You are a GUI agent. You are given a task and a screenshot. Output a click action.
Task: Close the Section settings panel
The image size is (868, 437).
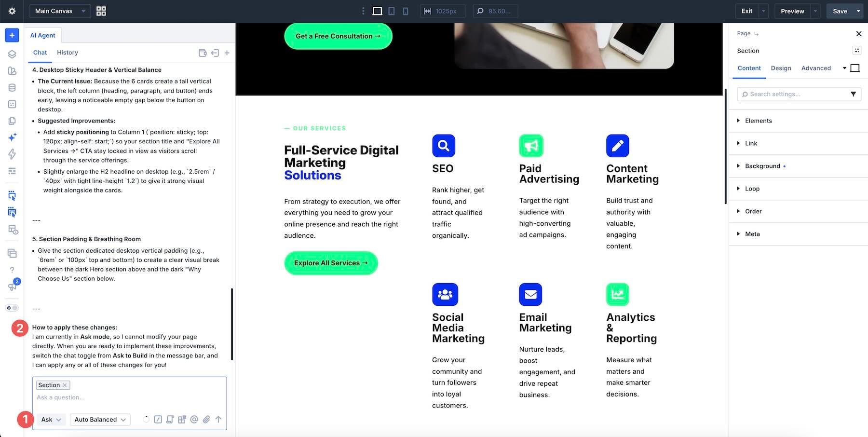(x=858, y=33)
